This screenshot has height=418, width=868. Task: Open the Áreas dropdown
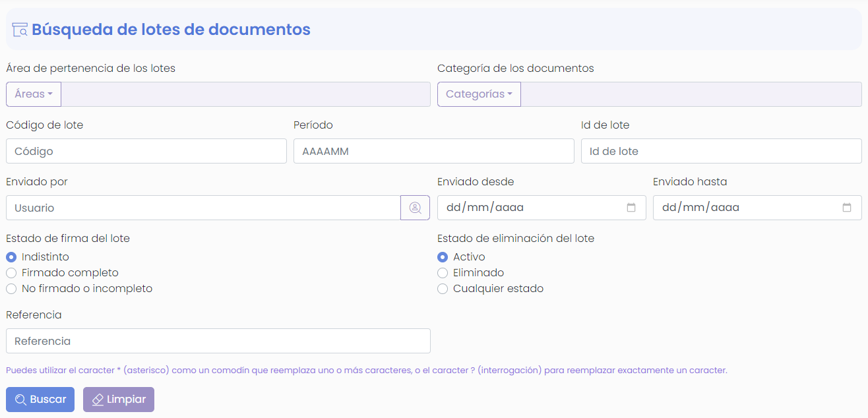click(33, 94)
